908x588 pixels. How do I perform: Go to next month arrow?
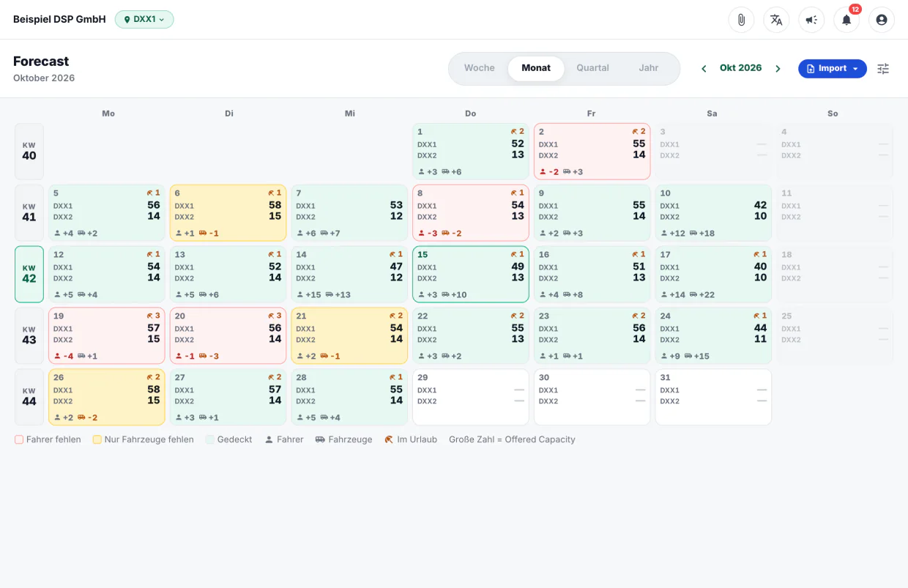tap(778, 68)
